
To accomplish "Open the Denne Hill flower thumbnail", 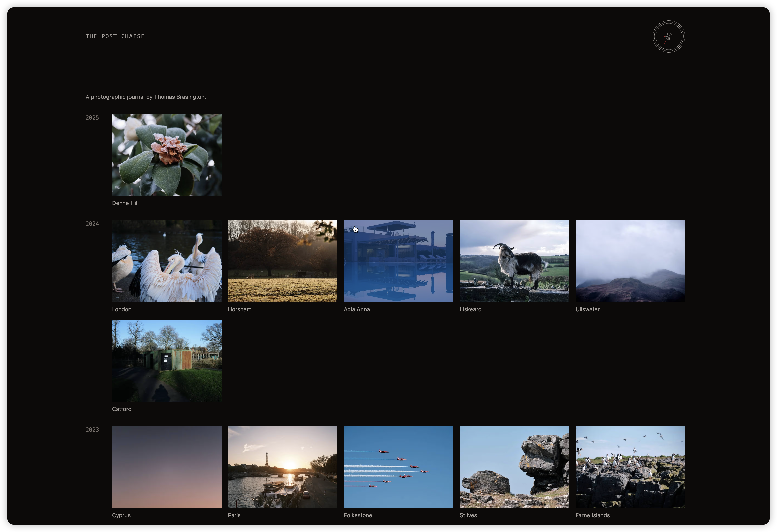I will pos(167,155).
